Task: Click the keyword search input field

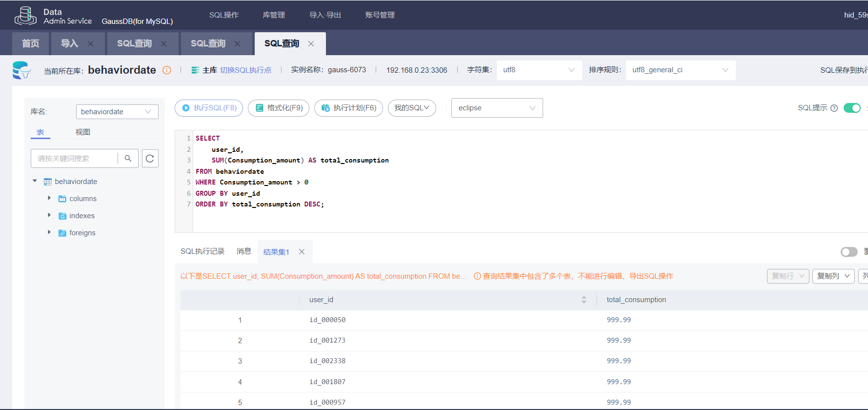Action: click(74, 158)
